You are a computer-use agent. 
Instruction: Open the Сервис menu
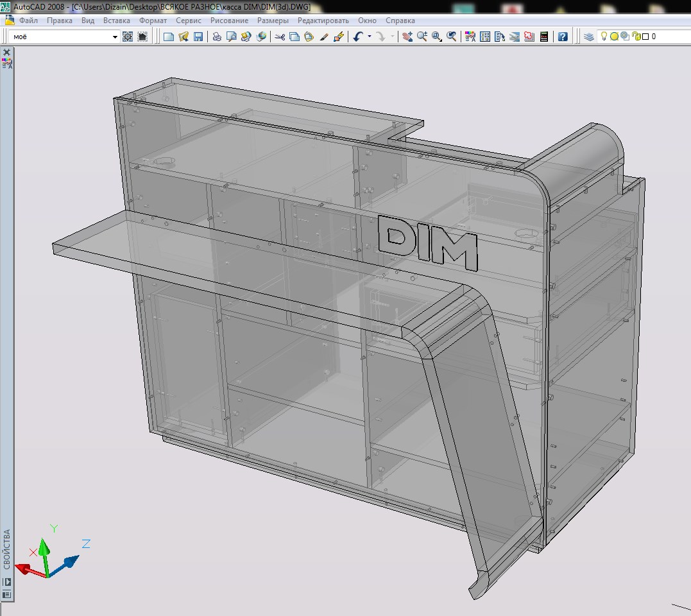[x=189, y=21]
